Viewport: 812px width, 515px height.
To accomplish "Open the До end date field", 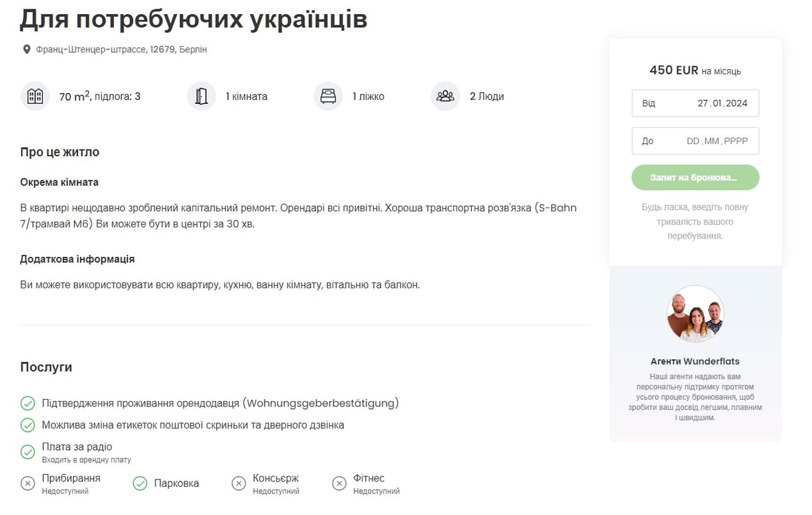I will point(695,141).
